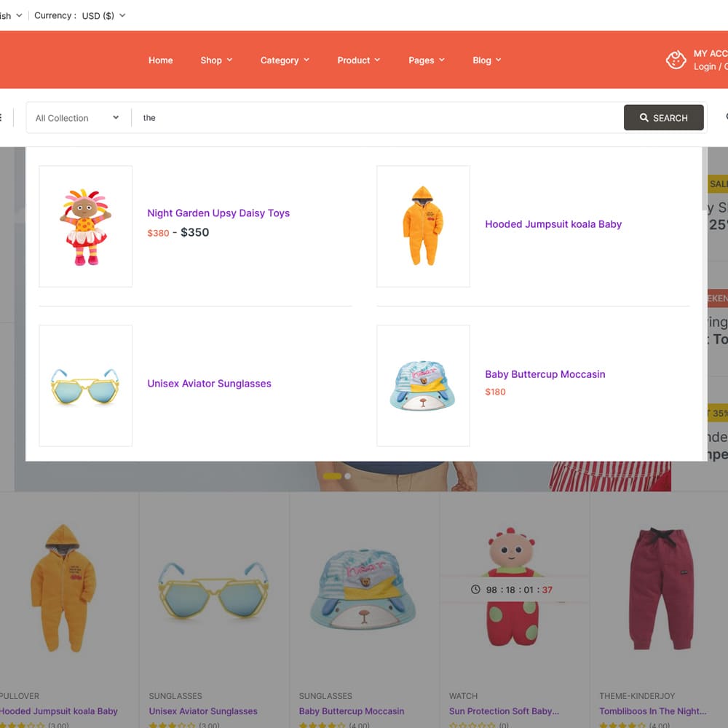The image size is (728, 728).
Task: Select the second carousel slide dot
Action: 348,476
